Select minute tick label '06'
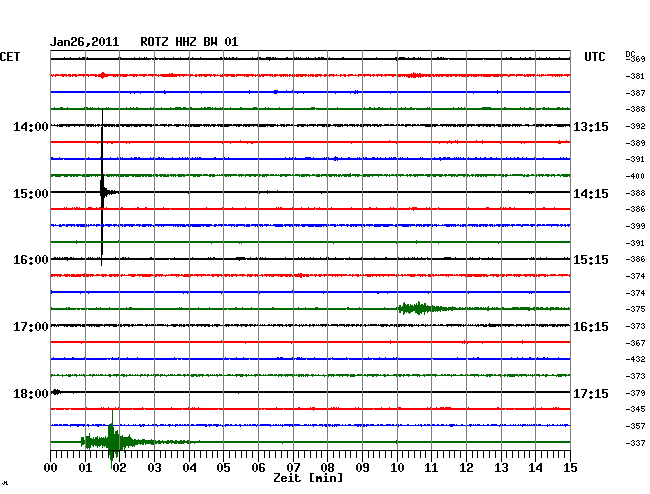The width and height of the screenshot is (650, 494). [x=258, y=467]
